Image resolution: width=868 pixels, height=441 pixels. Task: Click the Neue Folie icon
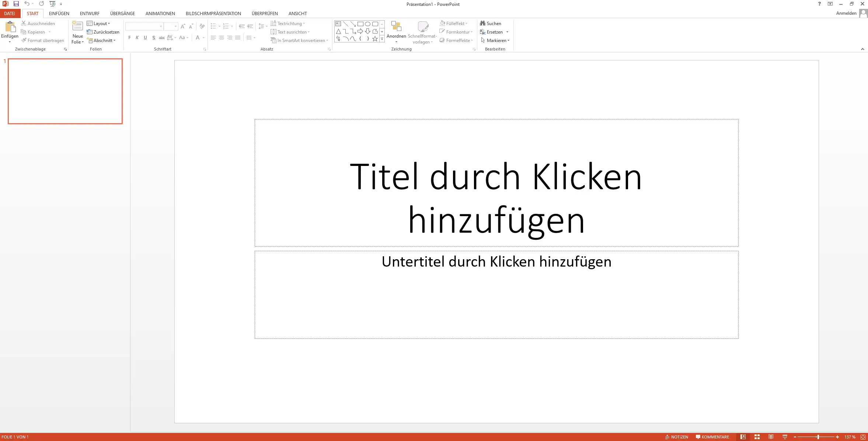pyautogui.click(x=77, y=26)
